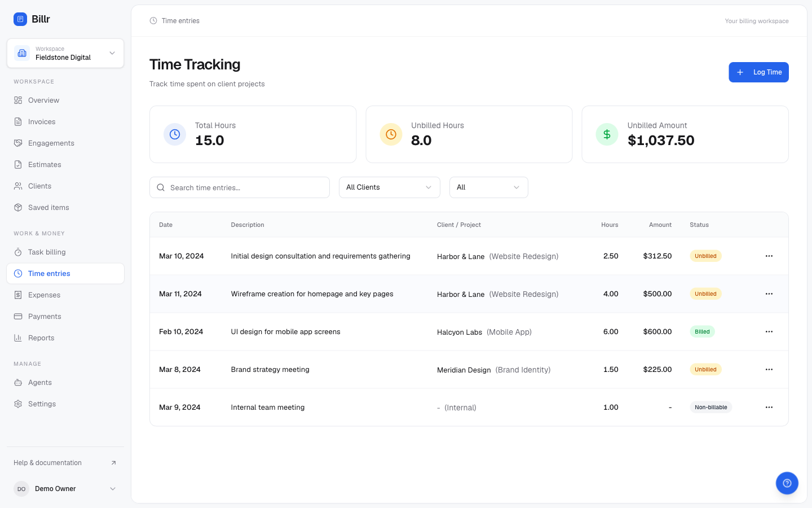Open actions menu for Mar 10, 2024 entry
812x508 pixels.
(x=769, y=256)
